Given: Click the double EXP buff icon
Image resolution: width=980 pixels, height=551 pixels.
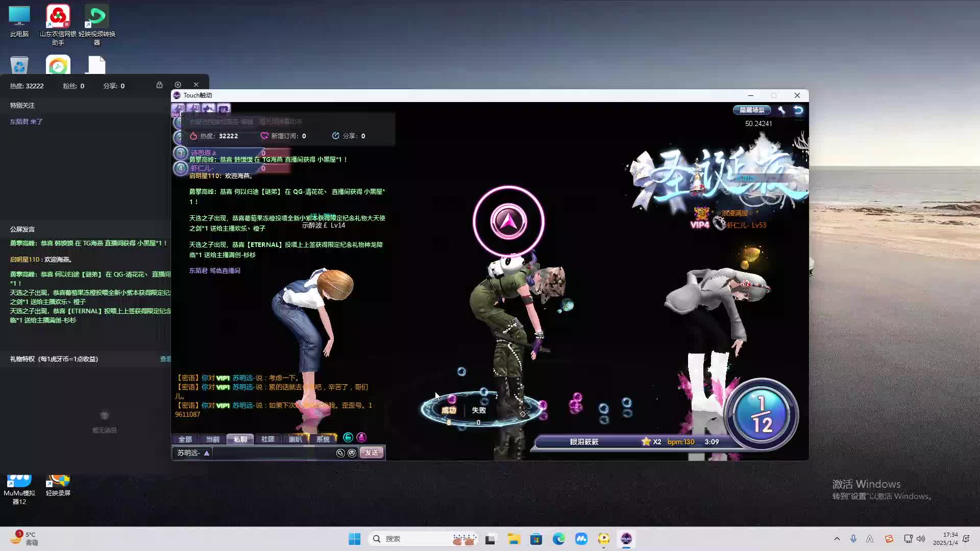Looking at the screenshot, I should pos(178,109).
